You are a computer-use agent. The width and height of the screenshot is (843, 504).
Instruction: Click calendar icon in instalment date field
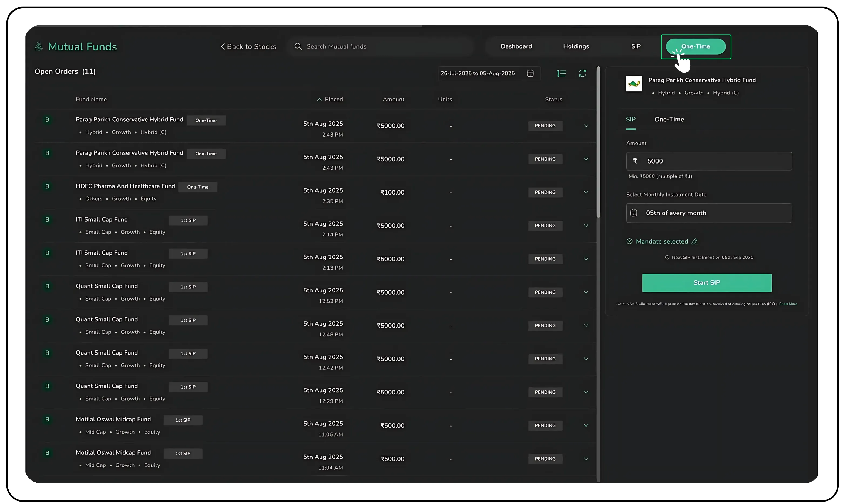click(x=634, y=213)
